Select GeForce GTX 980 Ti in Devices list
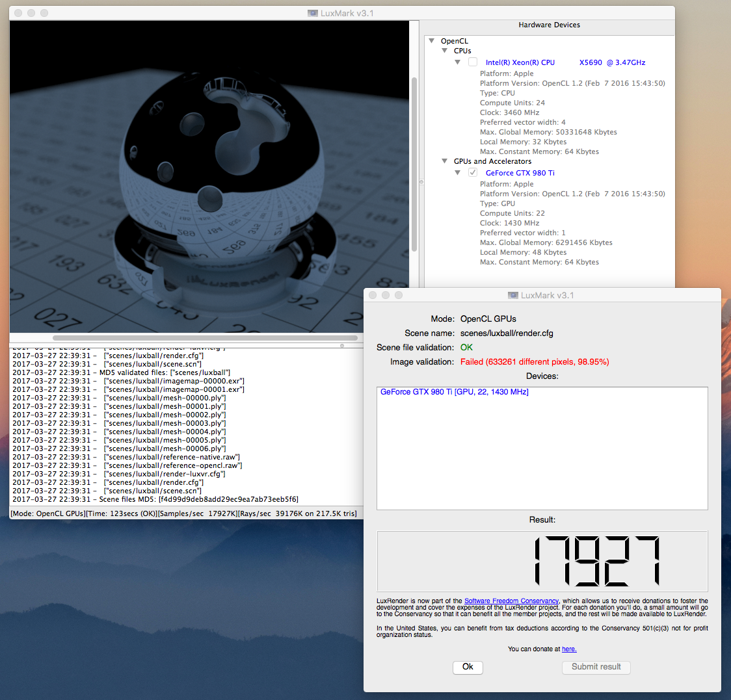Image resolution: width=731 pixels, height=700 pixels. (455, 392)
